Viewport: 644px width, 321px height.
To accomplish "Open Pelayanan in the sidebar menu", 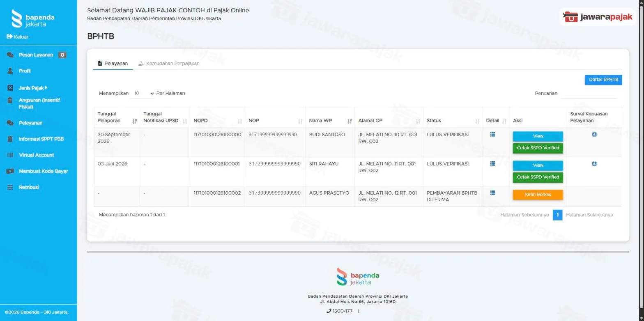I will (x=30, y=123).
